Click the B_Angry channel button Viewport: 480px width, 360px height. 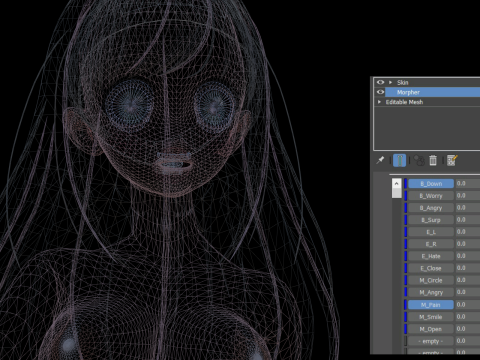431,208
